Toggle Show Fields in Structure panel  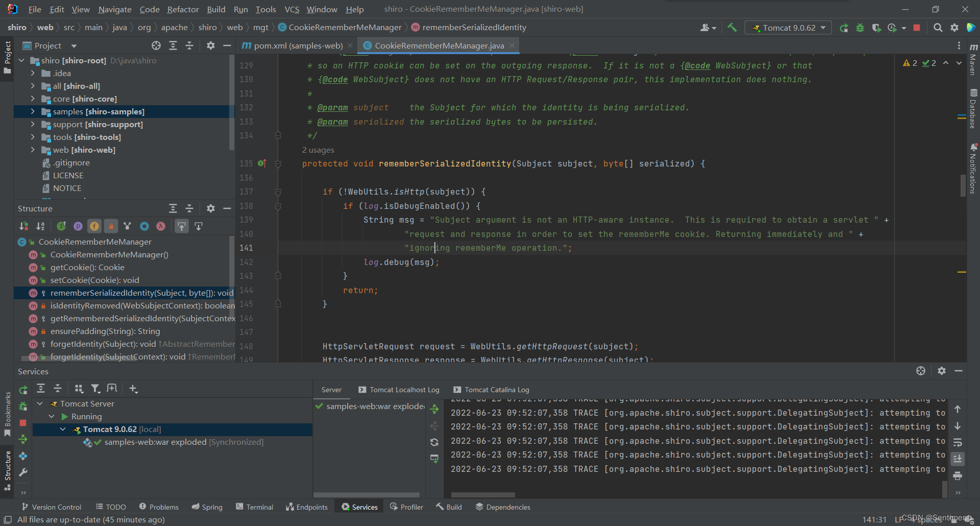(94, 226)
